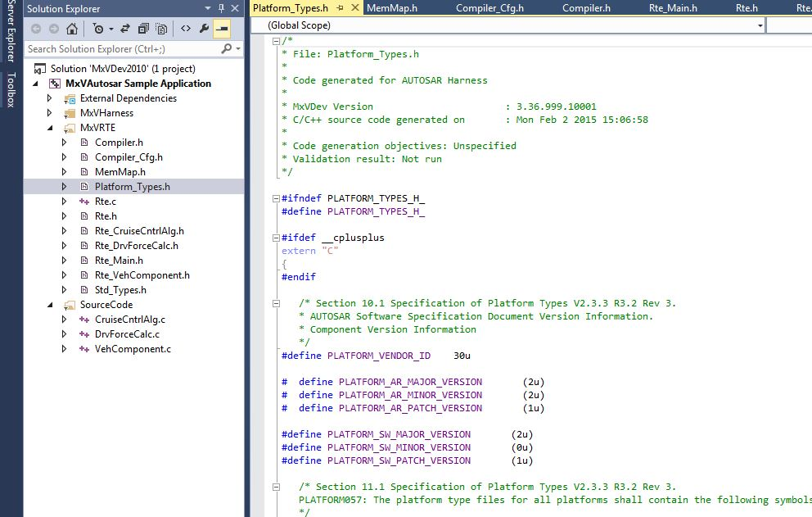Screen dimensions: 812x517
Task: Select VehComponent.c in the tree
Action: tap(133, 349)
